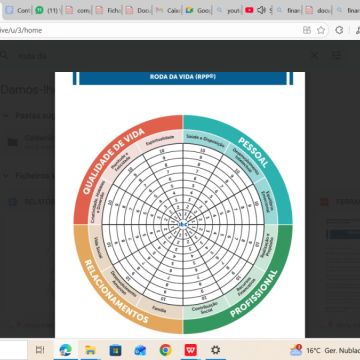Open Outlook mail from the taskbar
This screenshot has height=360, width=360.
(x=140, y=350)
